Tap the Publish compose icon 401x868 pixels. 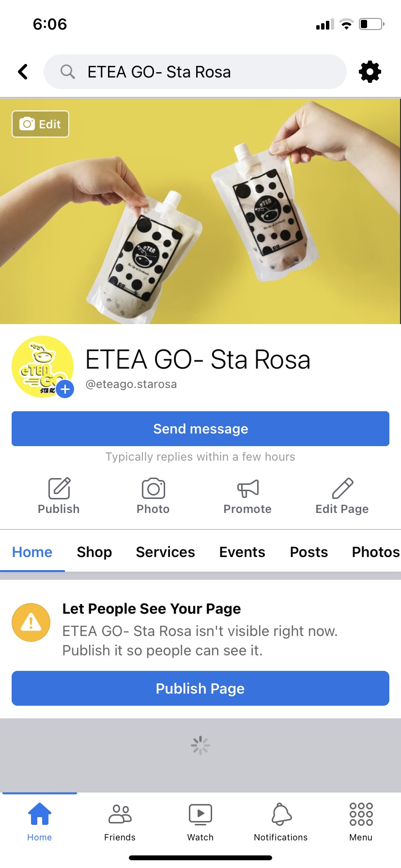[x=59, y=488]
